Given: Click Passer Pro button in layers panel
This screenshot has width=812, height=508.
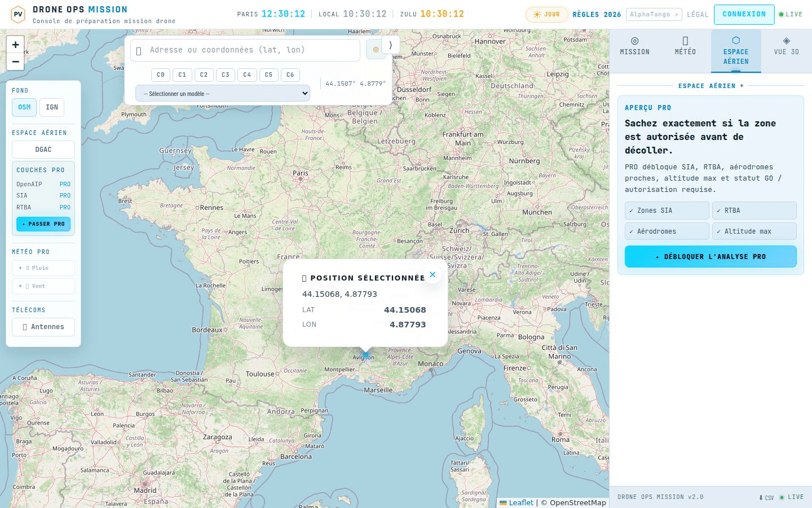Looking at the screenshot, I should point(43,224).
